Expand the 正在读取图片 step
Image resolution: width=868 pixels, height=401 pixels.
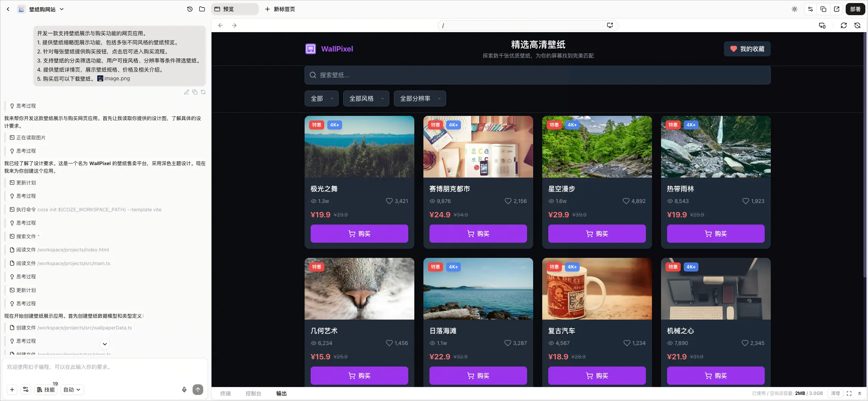[28, 138]
